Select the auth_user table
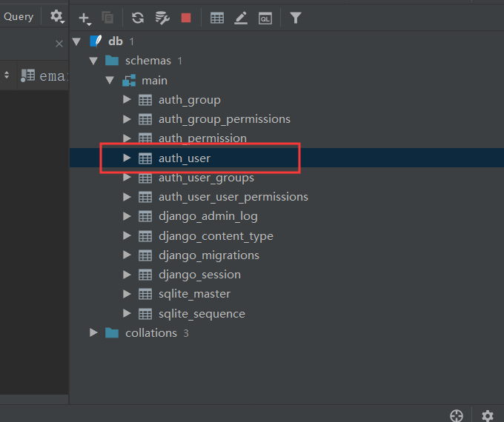Viewport: 504px width, 422px height. point(185,158)
